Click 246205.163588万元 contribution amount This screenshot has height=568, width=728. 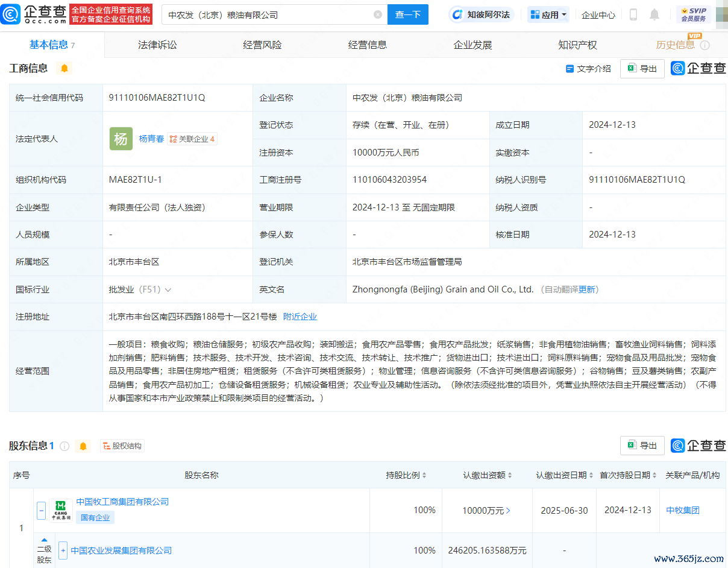[x=488, y=551]
